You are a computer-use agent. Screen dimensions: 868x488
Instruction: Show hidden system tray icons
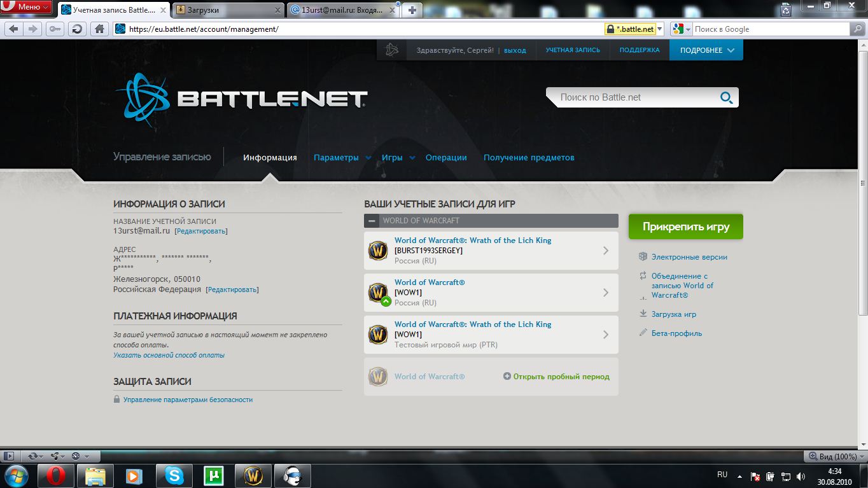(739, 476)
